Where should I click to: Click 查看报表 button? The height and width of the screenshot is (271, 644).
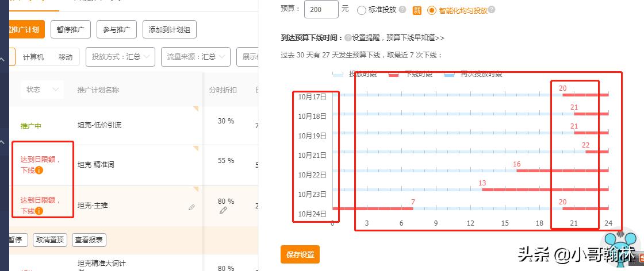coord(89,240)
